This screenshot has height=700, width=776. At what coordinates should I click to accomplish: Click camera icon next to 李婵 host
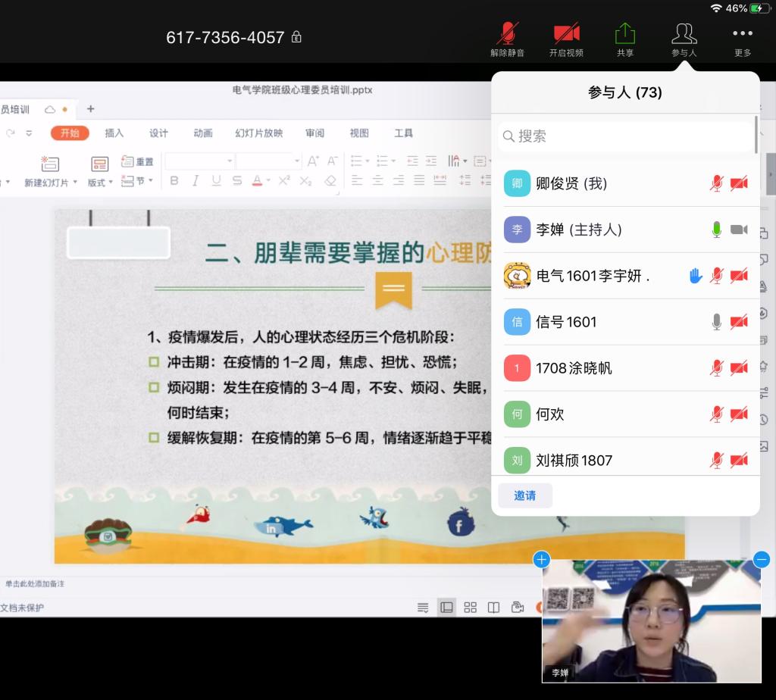tap(739, 230)
